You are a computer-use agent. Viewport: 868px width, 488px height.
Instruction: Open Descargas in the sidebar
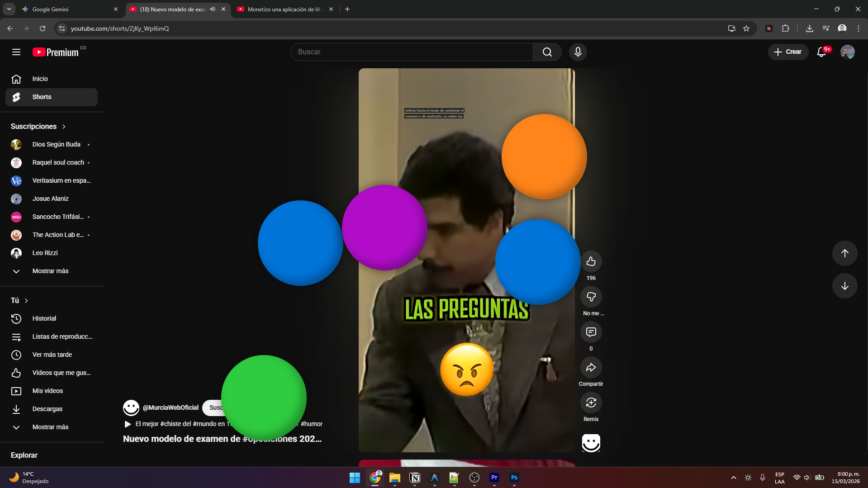click(52, 409)
